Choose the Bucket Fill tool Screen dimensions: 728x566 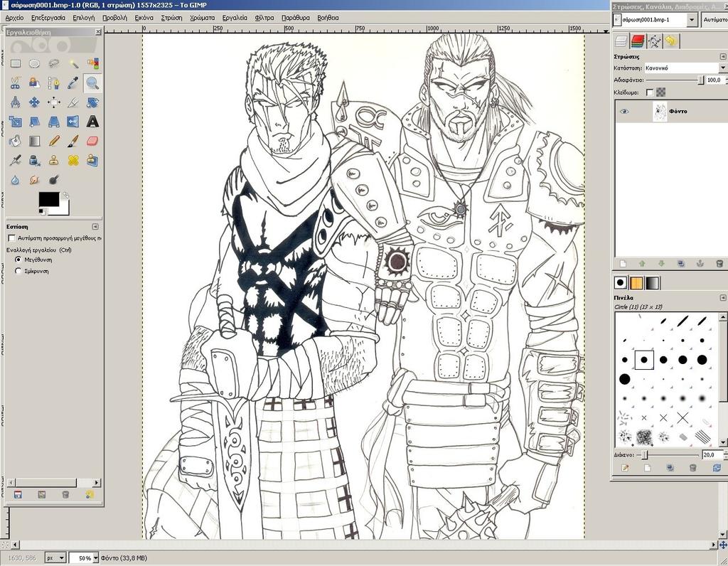16,141
